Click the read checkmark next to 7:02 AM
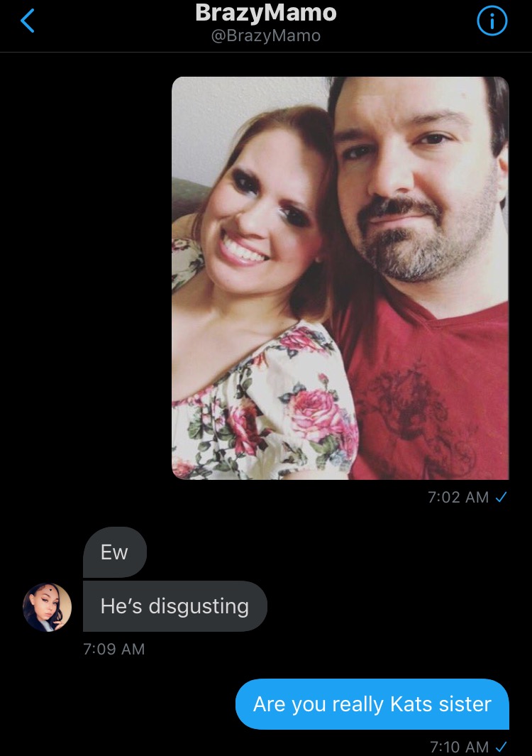 pyautogui.click(x=501, y=497)
